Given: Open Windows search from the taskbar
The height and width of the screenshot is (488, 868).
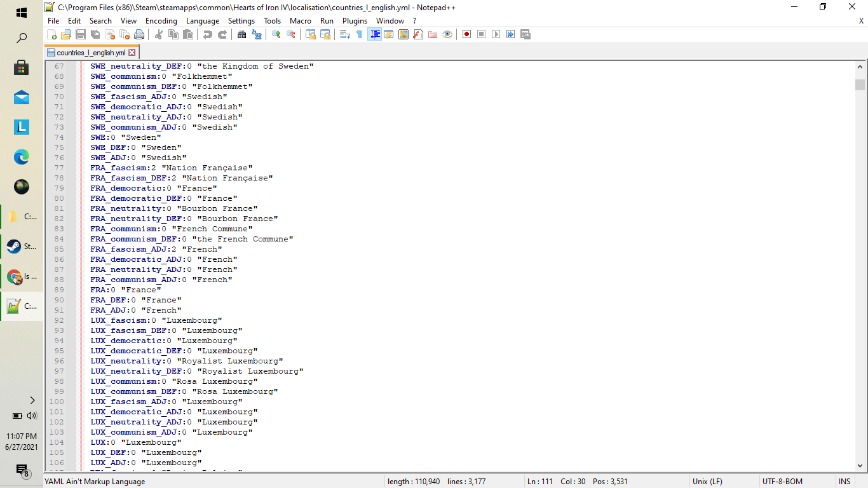Looking at the screenshot, I should pyautogui.click(x=22, y=38).
